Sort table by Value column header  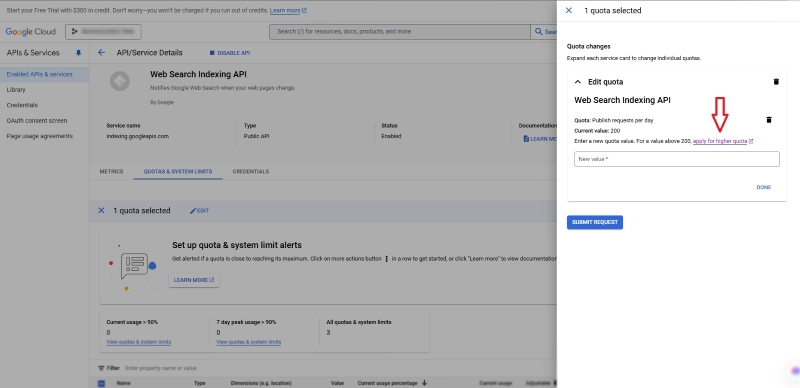click(337, 383)
